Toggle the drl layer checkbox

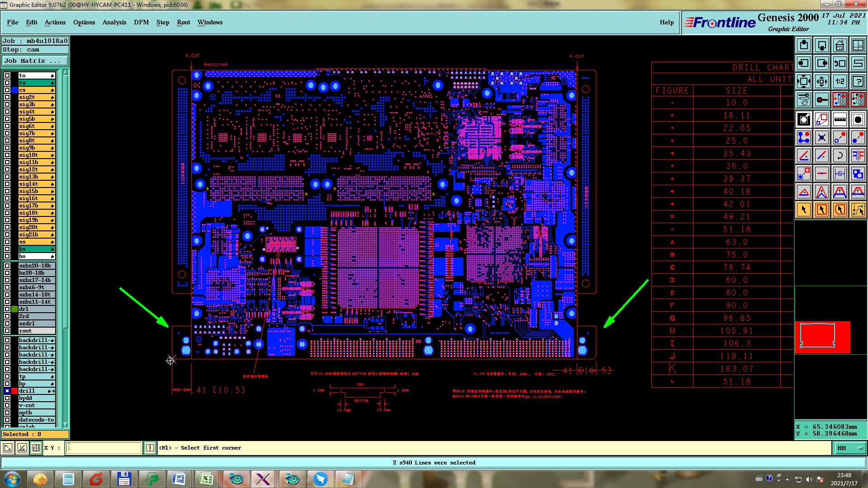tap(7, 309)
